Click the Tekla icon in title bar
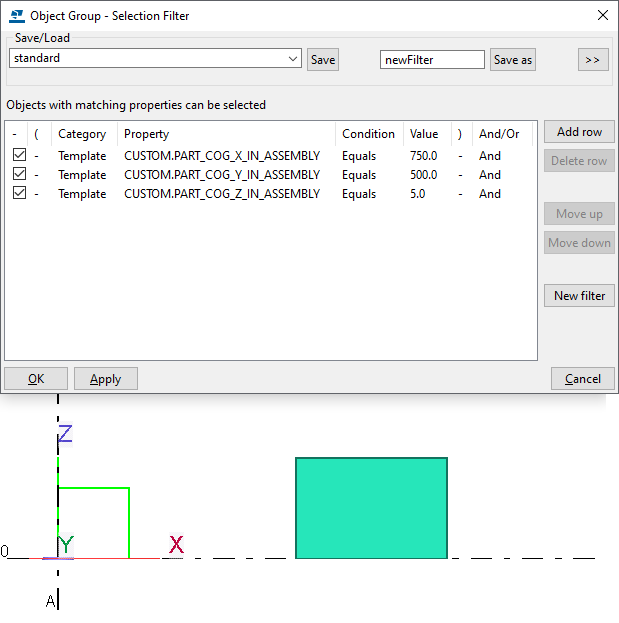 tap(16, 16)
